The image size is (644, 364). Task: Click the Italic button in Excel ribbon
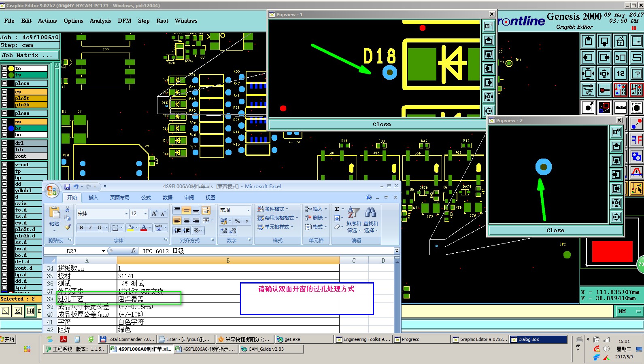[x=90, y=228]
